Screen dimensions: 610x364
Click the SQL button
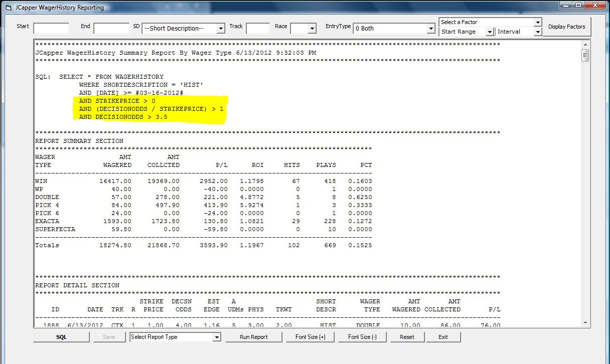click(61, 337)
